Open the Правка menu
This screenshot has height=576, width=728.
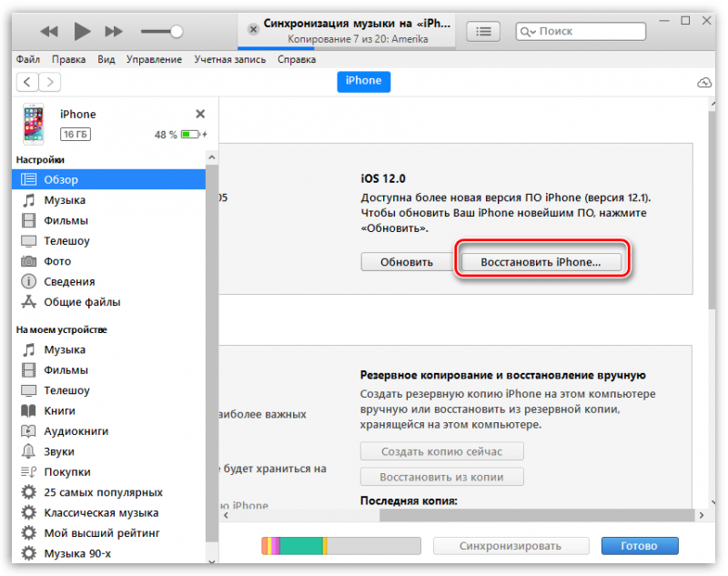click(x=69, y=59)
